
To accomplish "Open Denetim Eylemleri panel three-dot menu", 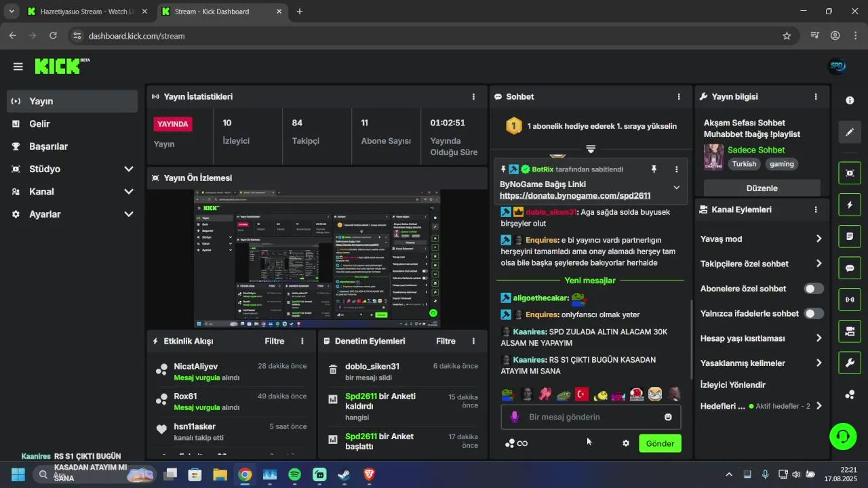I will click(x=473, y=341).
